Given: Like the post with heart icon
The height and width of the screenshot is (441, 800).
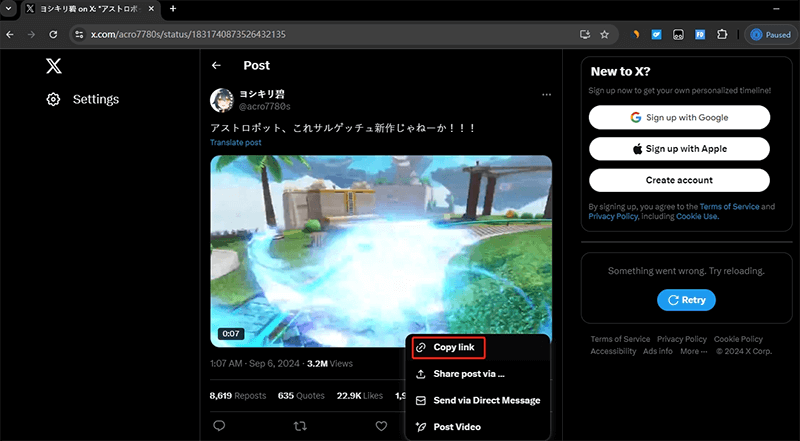Looking at the screenshot, I should (x=381, y=426).
